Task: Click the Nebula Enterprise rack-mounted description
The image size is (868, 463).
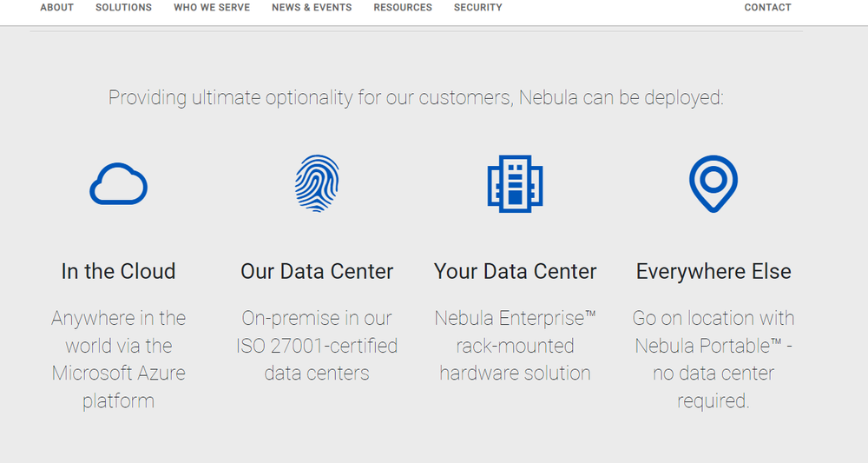Action: (515, 346)
